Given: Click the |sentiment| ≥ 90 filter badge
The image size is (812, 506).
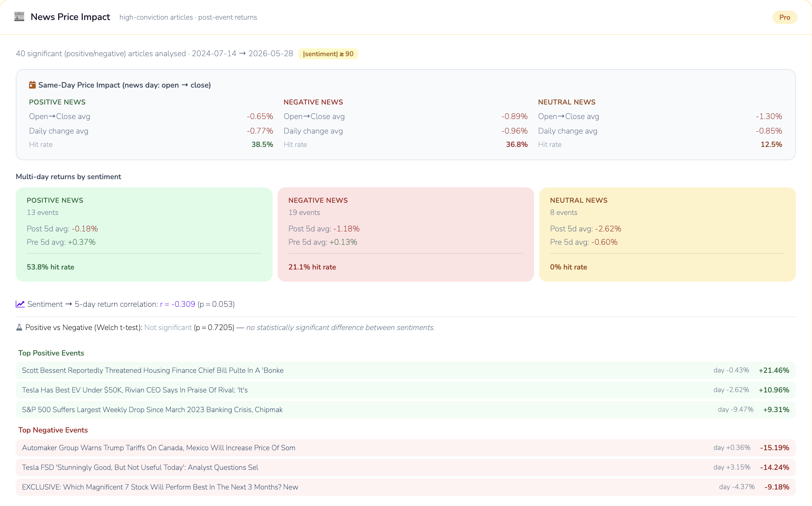Looking at the screenshot, I should pos(328,54).
